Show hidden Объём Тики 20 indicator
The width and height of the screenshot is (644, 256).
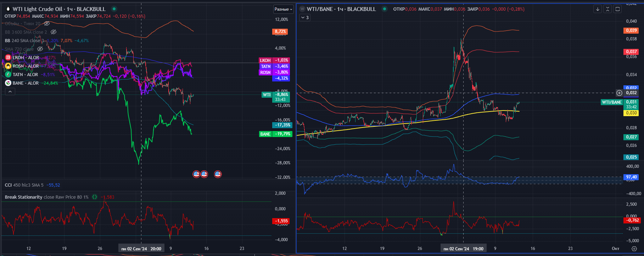pos(47,23)
